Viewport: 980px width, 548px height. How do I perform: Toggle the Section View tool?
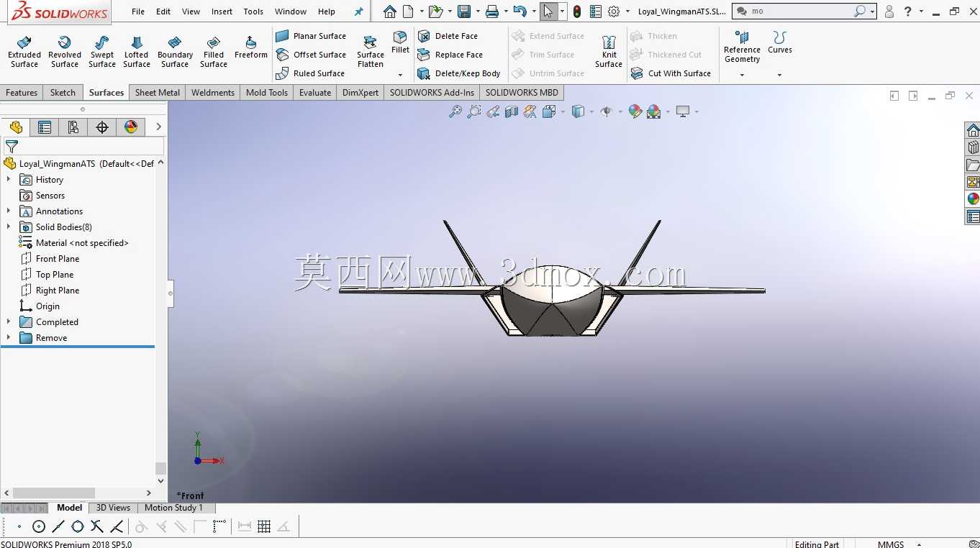[x=512, y=111]
